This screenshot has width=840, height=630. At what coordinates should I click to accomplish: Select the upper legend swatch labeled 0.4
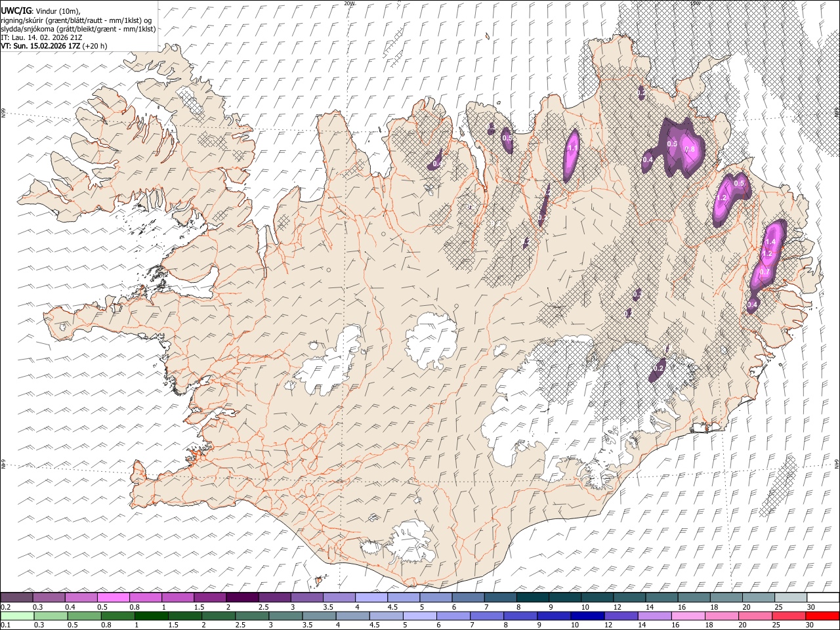pos(81,597)
